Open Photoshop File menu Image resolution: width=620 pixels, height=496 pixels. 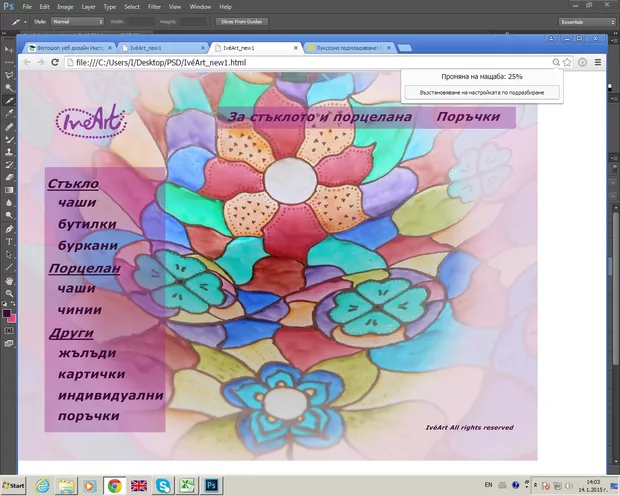coord(27,7)
